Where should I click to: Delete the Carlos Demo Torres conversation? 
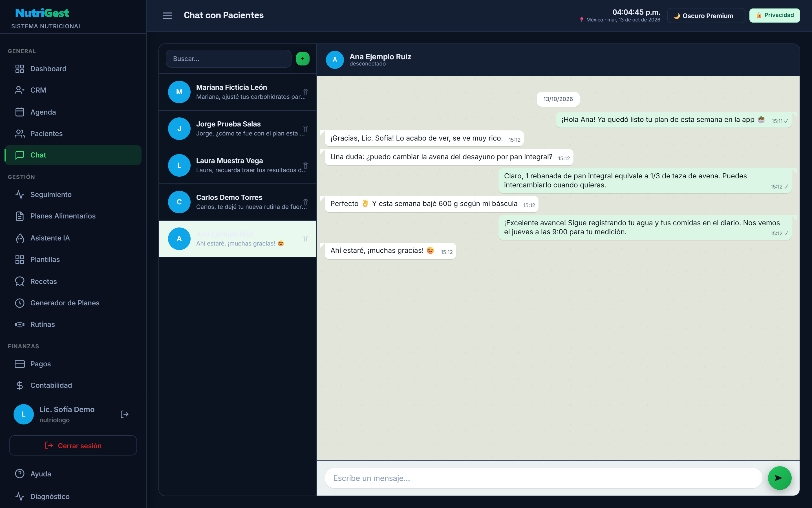click(305, 202)
